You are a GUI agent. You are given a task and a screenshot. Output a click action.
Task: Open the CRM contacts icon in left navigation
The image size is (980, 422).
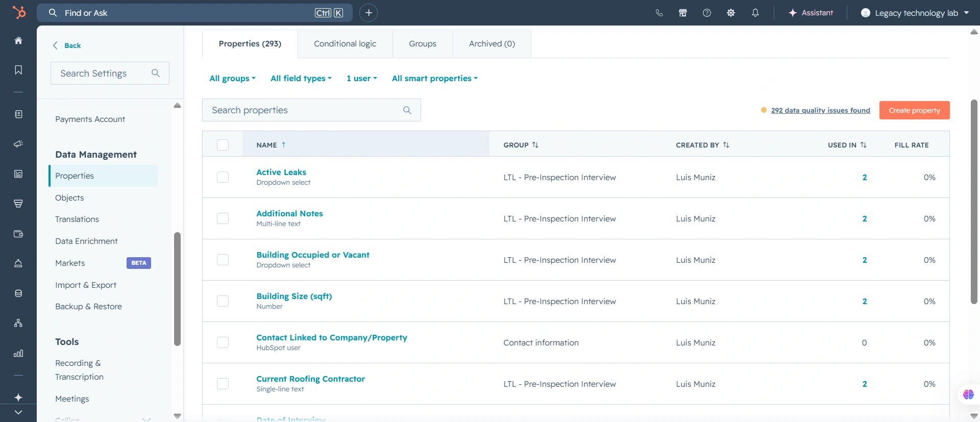click(18, 114)
